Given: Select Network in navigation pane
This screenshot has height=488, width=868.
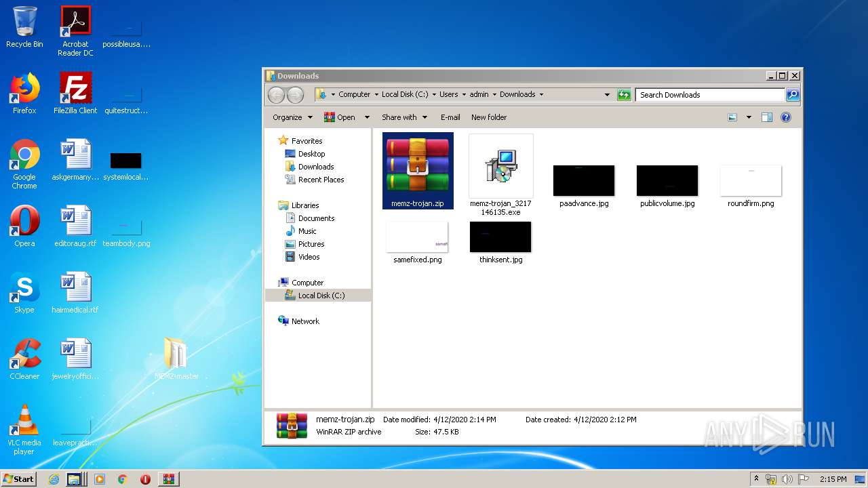Looking at the screenshot, I should pyautogui.click(x=305, y=321).
